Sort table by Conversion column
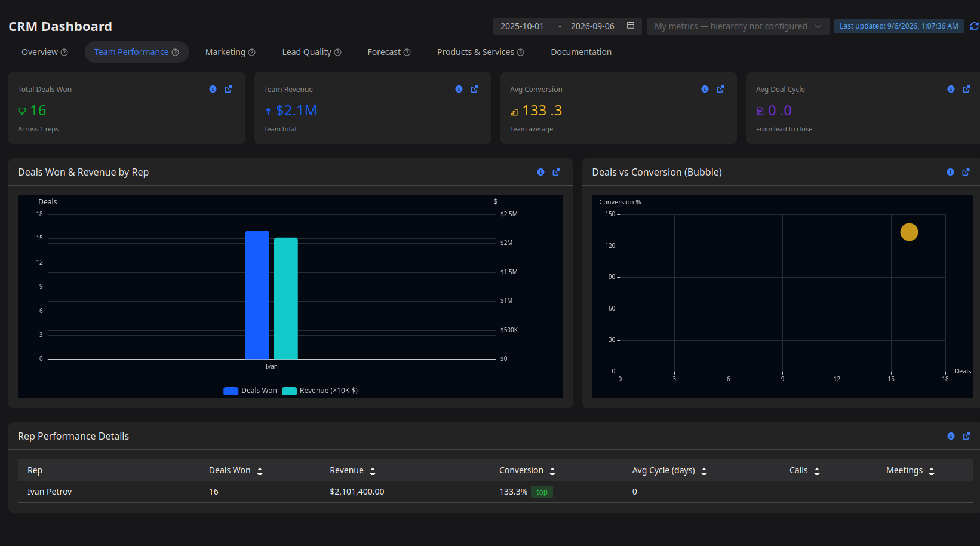The image size is (980, 546). [552, 471]
